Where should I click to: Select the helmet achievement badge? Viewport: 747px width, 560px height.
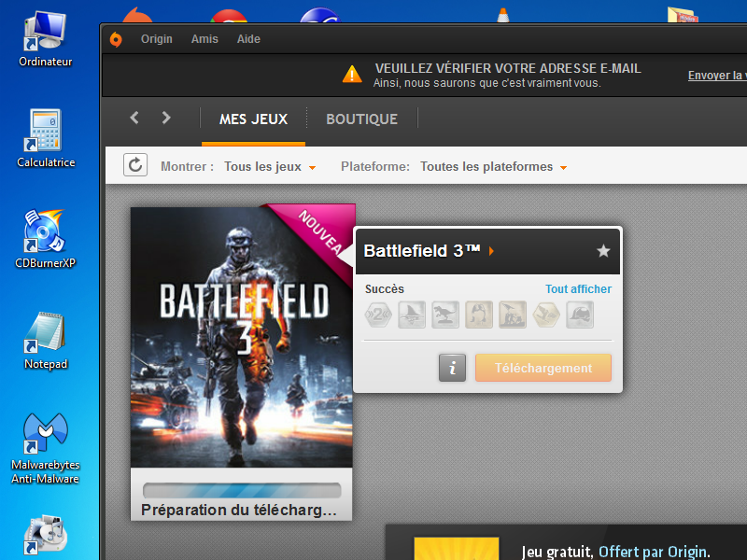[x=580, y=315]
